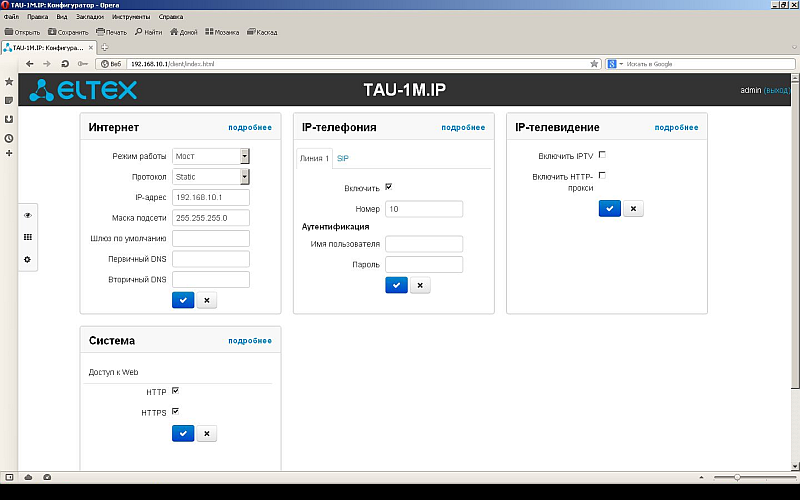Toggle the HTTP web access checkbox
The height and width of the screenshot is (500, 800).
tap(176, 391)
